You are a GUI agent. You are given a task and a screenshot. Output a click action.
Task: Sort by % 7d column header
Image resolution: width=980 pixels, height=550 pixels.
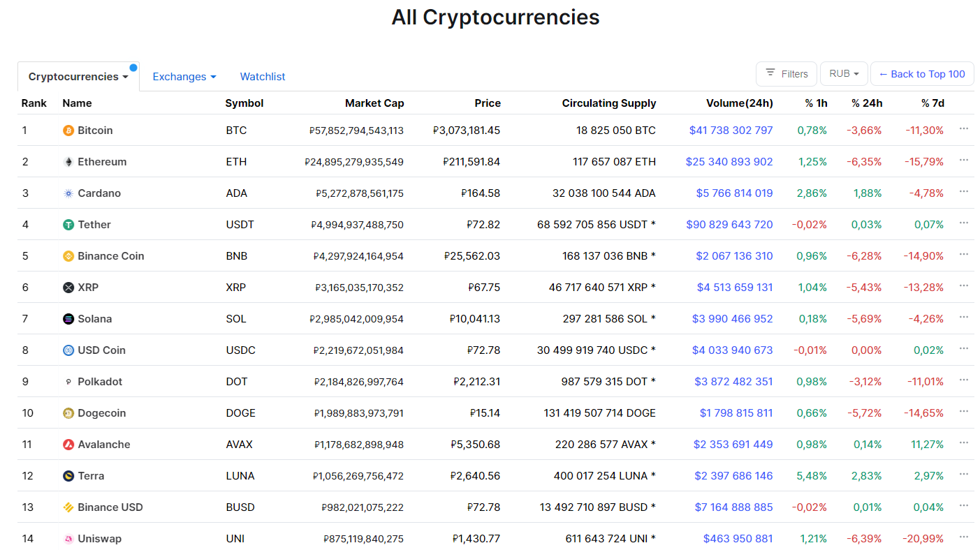tap(933, 103)
